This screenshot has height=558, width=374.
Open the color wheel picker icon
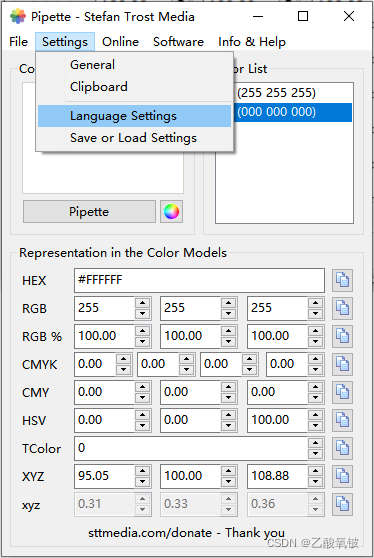point(172,212)
